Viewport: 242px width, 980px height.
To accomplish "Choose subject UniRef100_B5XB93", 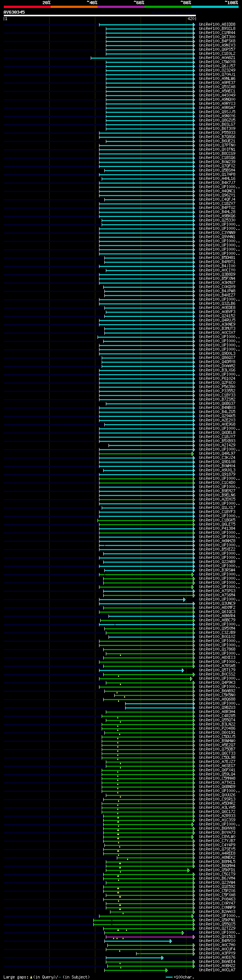I will (217, 442).
